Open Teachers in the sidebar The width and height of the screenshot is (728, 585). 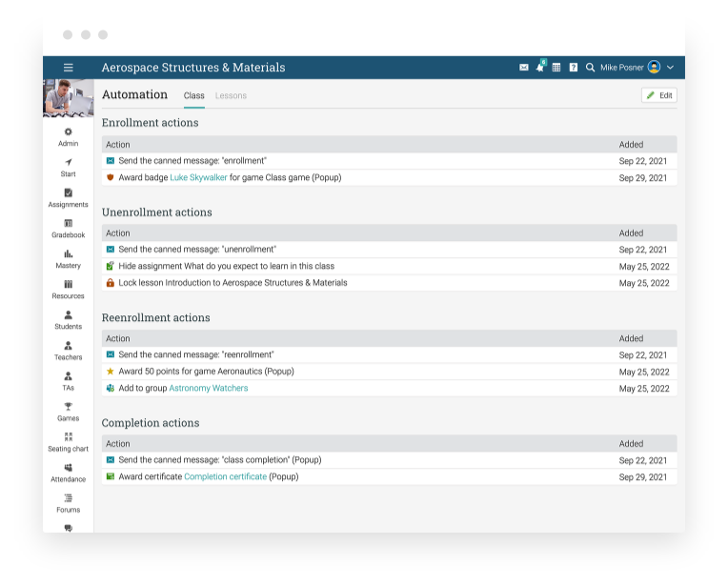[69, 352]
